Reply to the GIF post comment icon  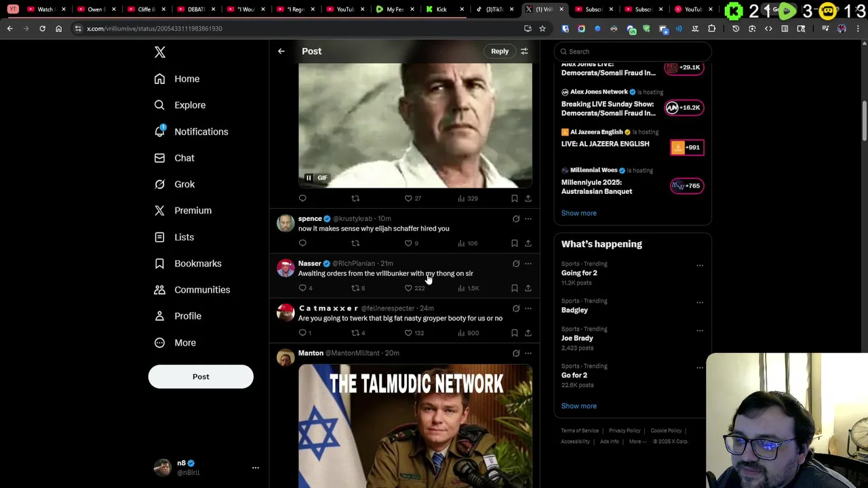point(302,198)
